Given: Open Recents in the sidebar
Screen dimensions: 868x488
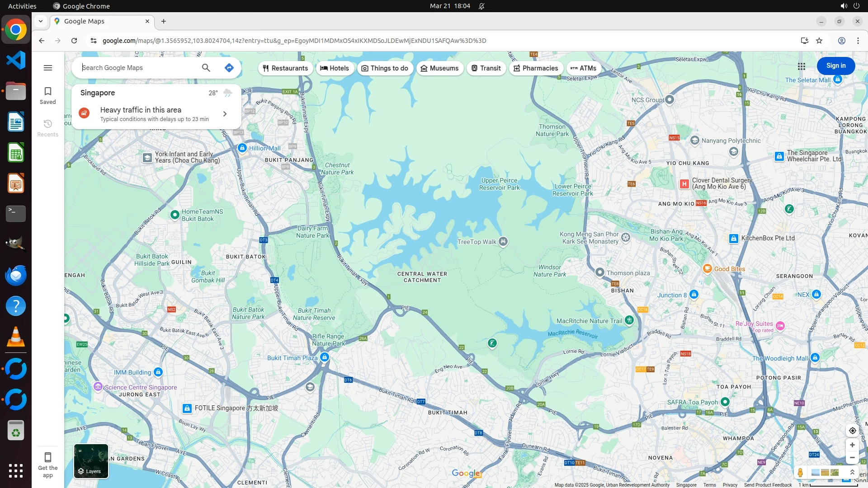Looking at the screenshot, I should coord(48,128).
